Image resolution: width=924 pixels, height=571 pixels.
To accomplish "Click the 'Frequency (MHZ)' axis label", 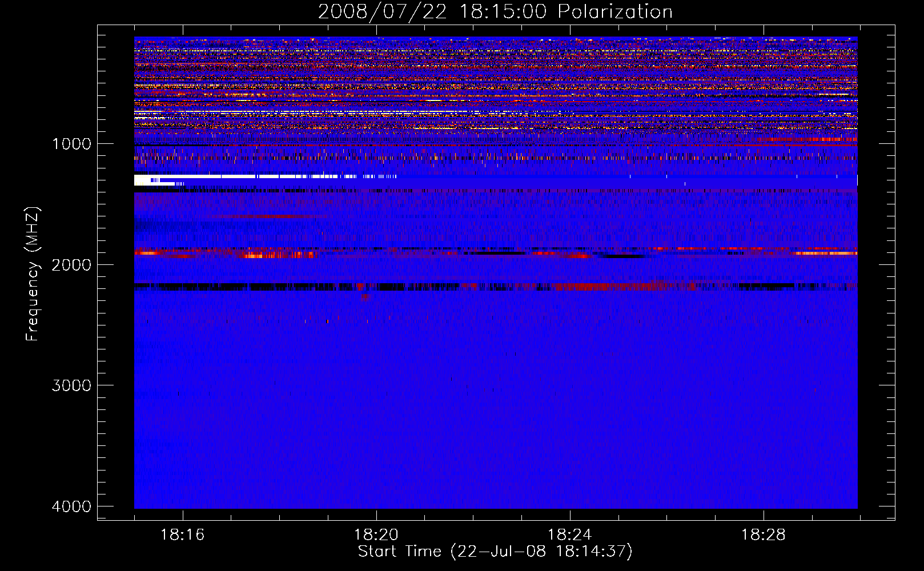I will coord(33,274).
